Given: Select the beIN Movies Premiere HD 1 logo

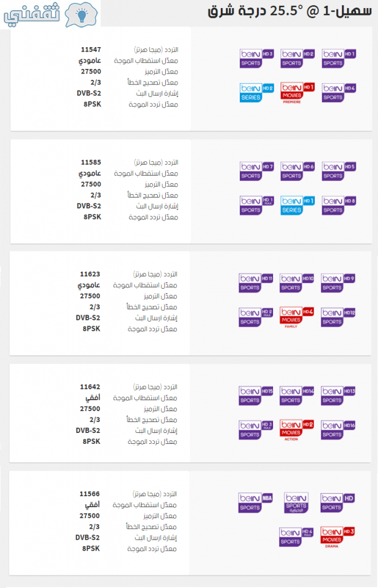Looking at the screenshot, I should (x=298, y=93).
